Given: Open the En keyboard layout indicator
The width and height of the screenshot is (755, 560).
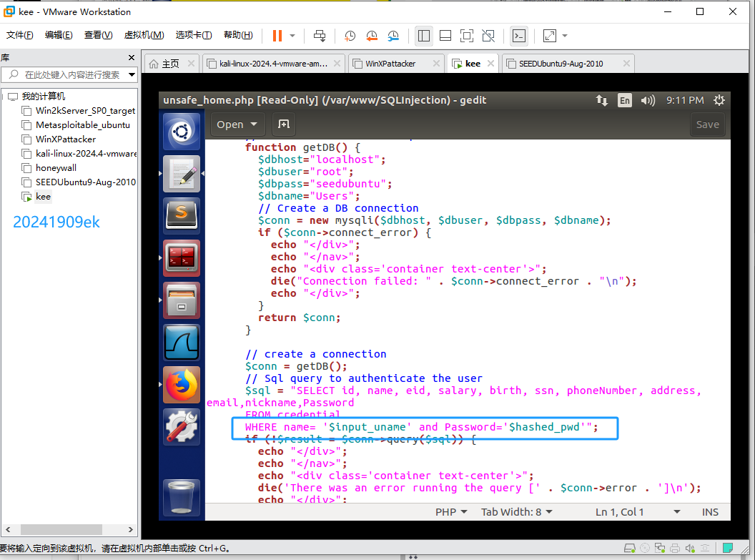Looking at the screenshot, I should point(624,100).
